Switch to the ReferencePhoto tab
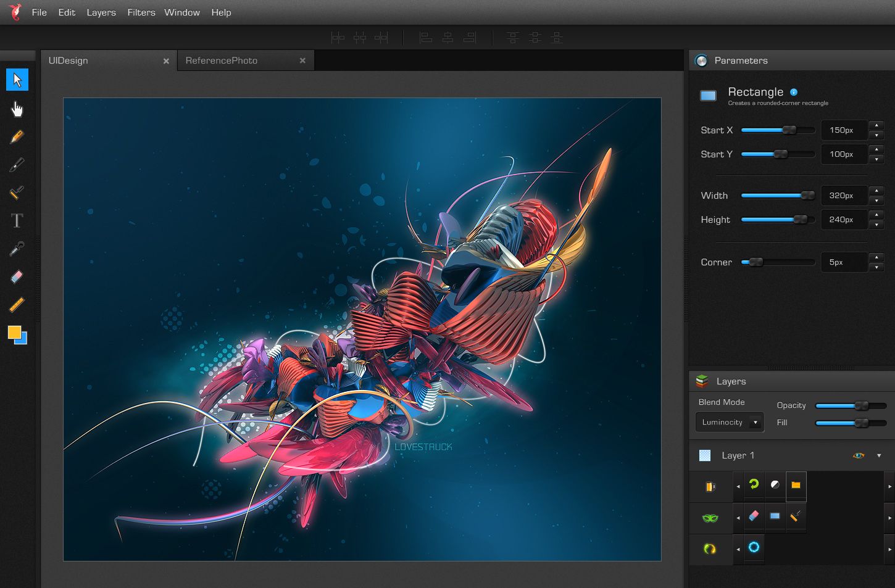Viewport: 895px width, 588px height. coord(222,60)
